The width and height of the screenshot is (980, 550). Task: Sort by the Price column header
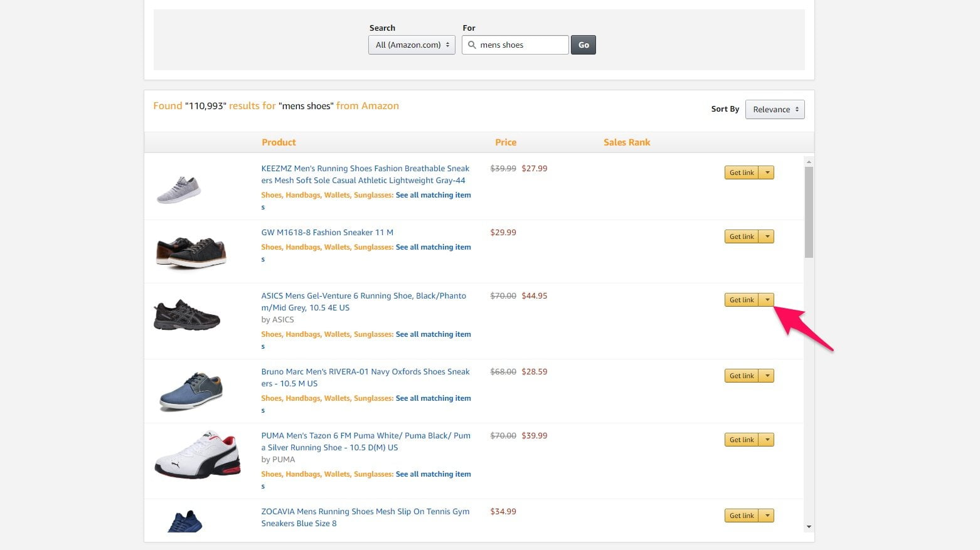(x=506, y=142)
